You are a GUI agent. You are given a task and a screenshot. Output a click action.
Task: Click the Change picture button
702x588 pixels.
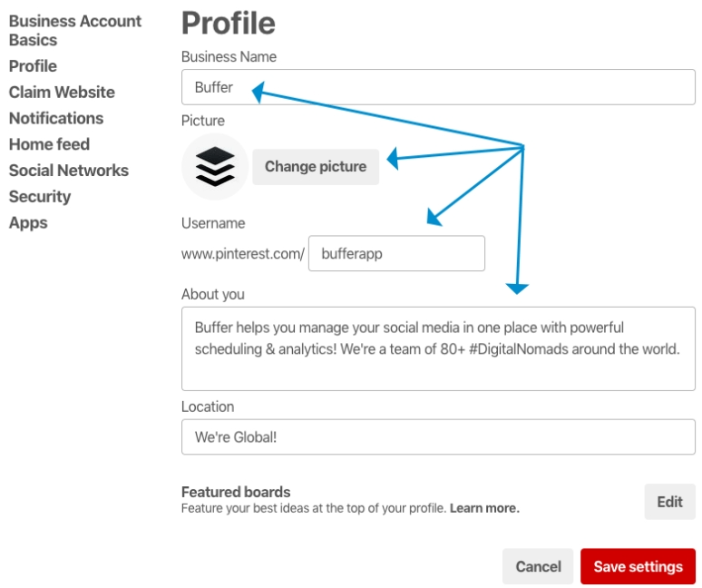(x=316, y=167)
